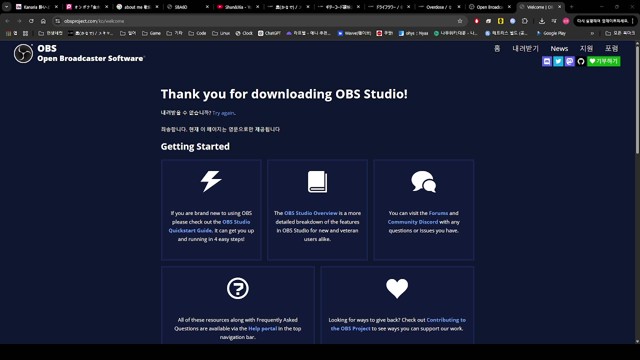
Task: Expand the Code bookmarks folder
Action: pyautogui.click(x=197, y=33)
